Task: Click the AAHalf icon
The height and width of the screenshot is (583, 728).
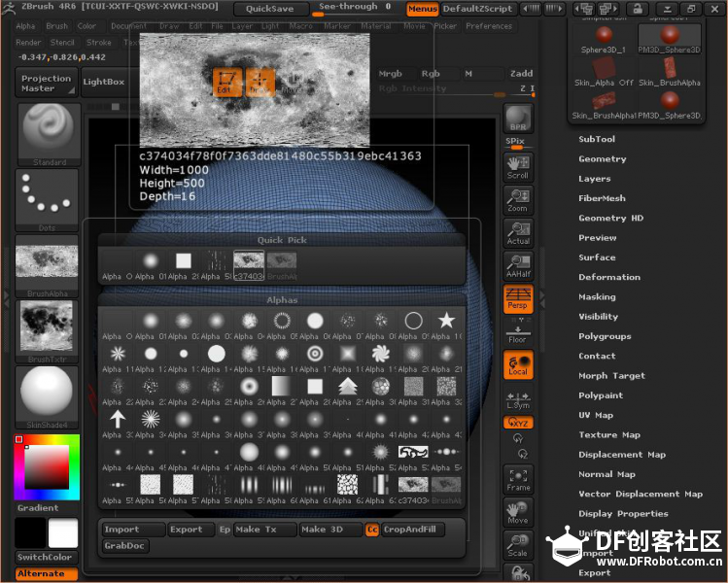Action: tap(518, 266)
